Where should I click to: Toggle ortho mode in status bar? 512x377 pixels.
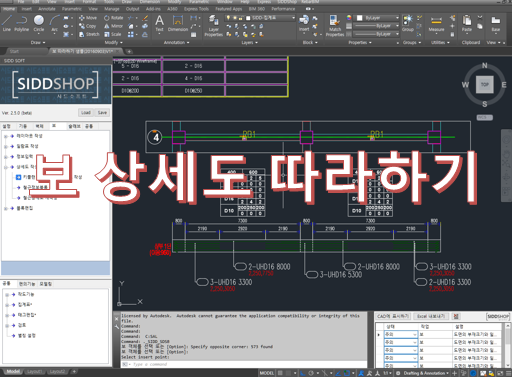point(303,373)
